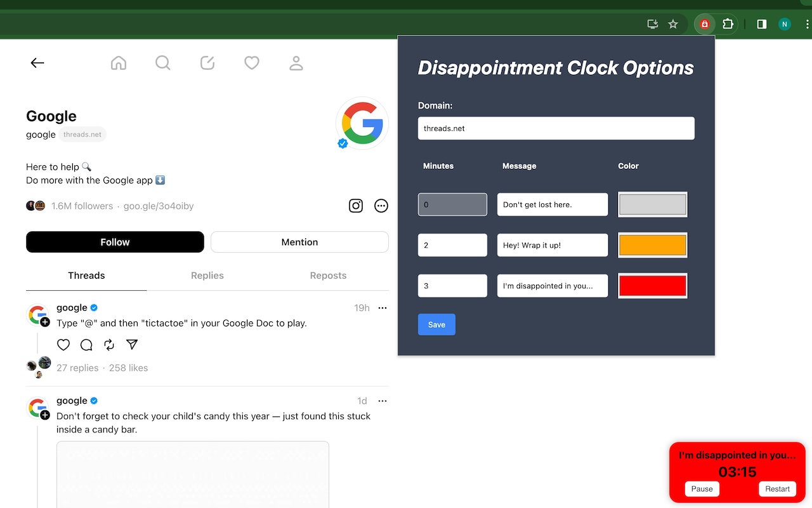This screenshot has height=508, width=812.
Task: Share the tictactoe post via the send icon
Action: click(x=131, y=344)
